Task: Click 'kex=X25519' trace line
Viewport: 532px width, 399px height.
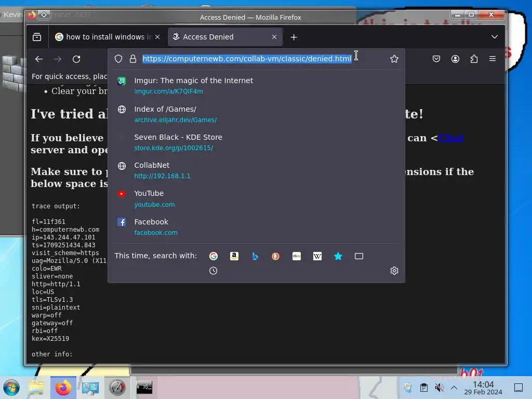Action: pos(50,339)
